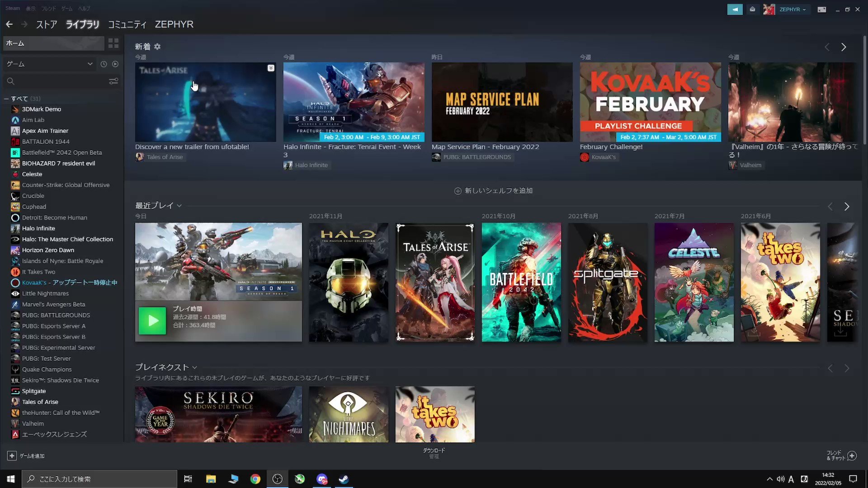
Task: Expand the 最近プレイ shelf dropdown
Action: point(179,206)
